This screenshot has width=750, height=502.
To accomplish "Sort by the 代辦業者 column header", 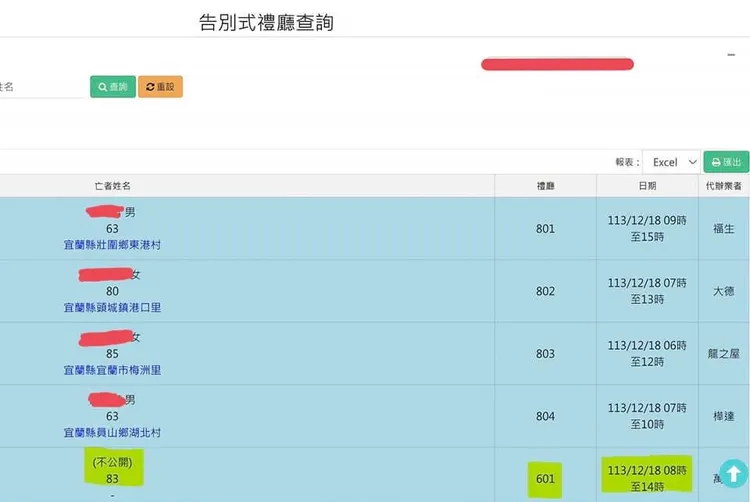I will [722, 186].
